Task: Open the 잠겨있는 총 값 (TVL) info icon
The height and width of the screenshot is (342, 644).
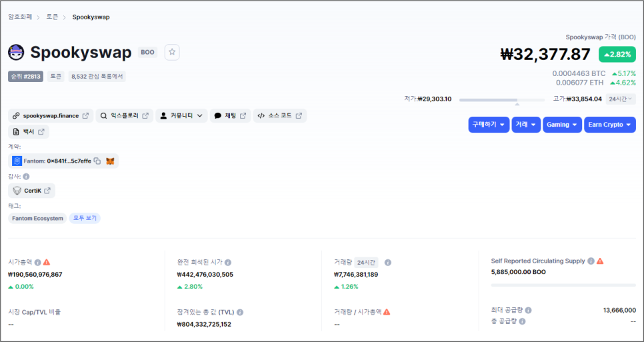Action: coord(240,313)
